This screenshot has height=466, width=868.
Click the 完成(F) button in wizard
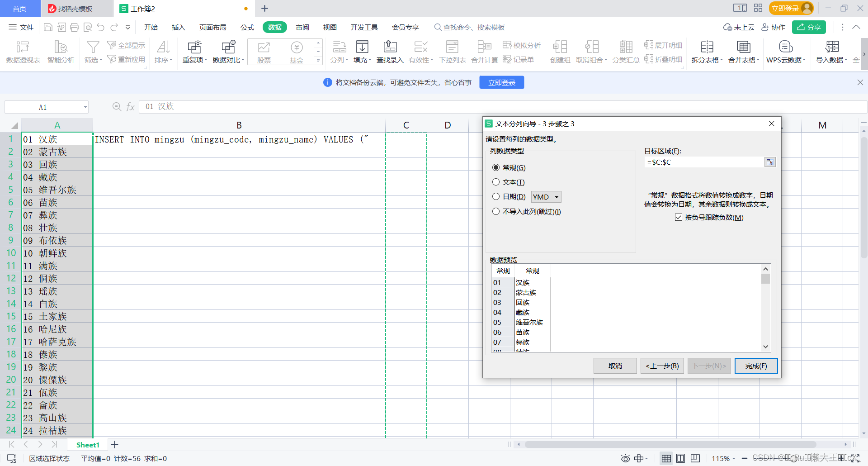point(756,366)
